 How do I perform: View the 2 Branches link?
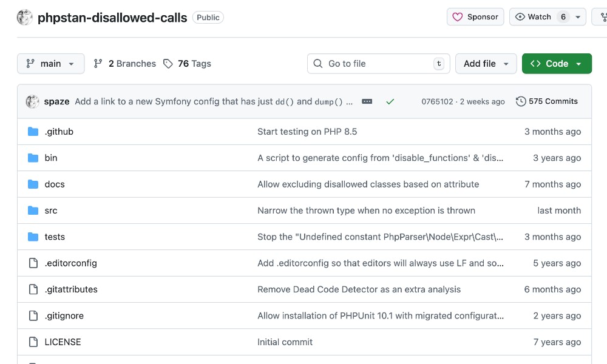pyautogui.click(x=125, y=64)
